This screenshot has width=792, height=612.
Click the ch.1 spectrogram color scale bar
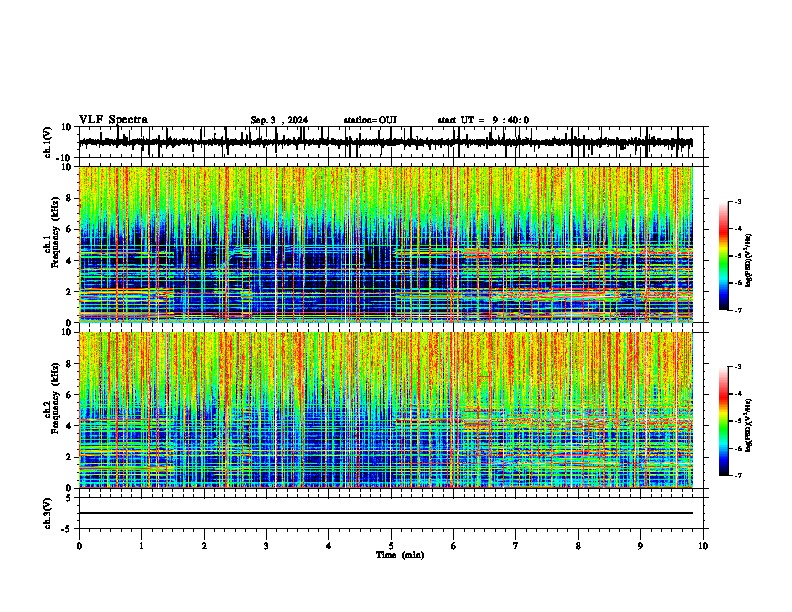[x=724, y=256]
